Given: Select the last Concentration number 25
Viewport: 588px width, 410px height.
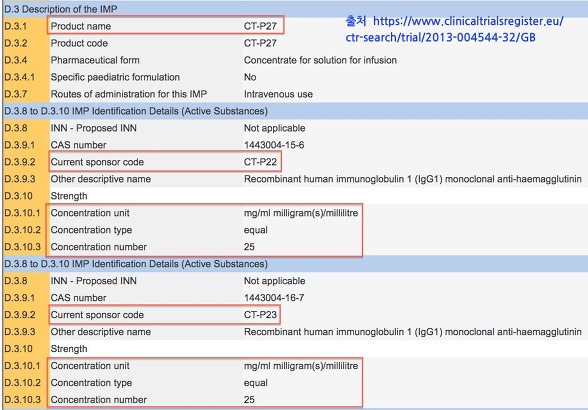Looking at the screenshot, I should tap(249, 399).
